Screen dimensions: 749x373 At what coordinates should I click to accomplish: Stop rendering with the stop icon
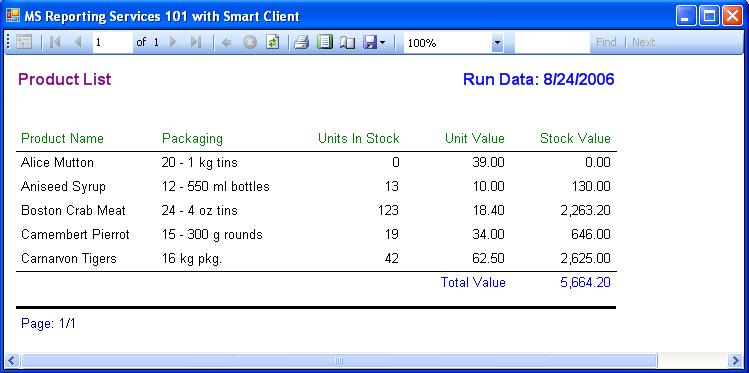coord(250,43)
